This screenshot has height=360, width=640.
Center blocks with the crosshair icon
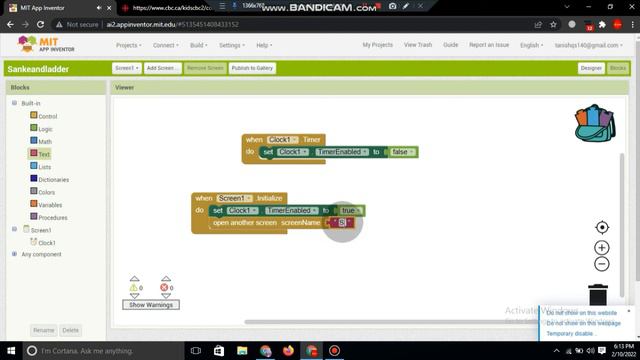coord(602,227)
